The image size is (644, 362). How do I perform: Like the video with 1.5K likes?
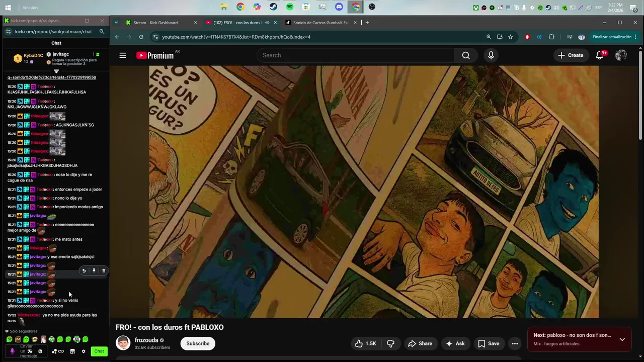coord(365,343)
